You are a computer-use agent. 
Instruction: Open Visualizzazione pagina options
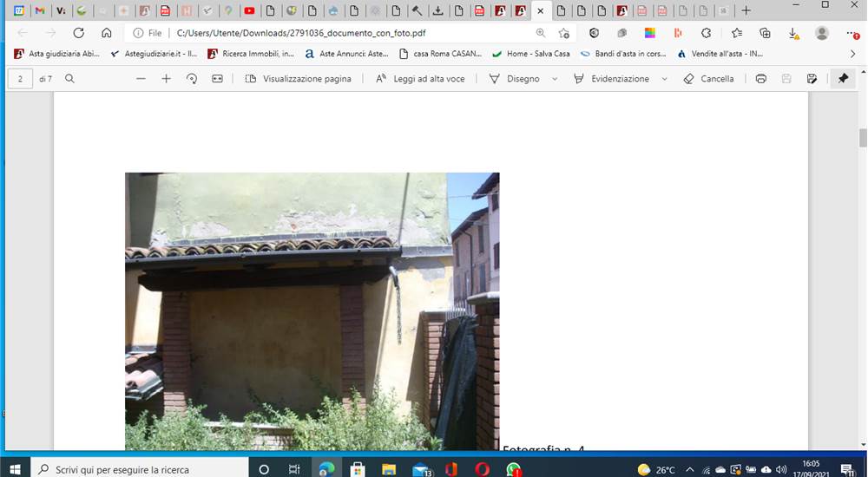(x=298, y=79)
